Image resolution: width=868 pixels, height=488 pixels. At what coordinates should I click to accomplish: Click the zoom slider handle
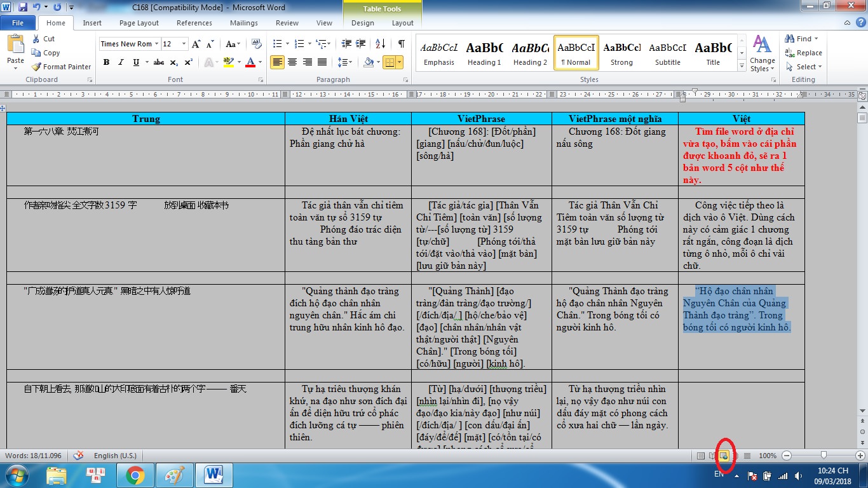824,456
